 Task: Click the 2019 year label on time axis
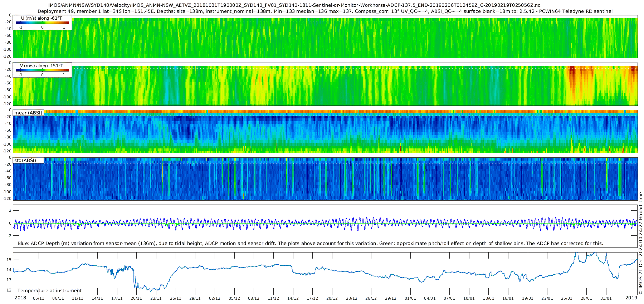[631, 298]
